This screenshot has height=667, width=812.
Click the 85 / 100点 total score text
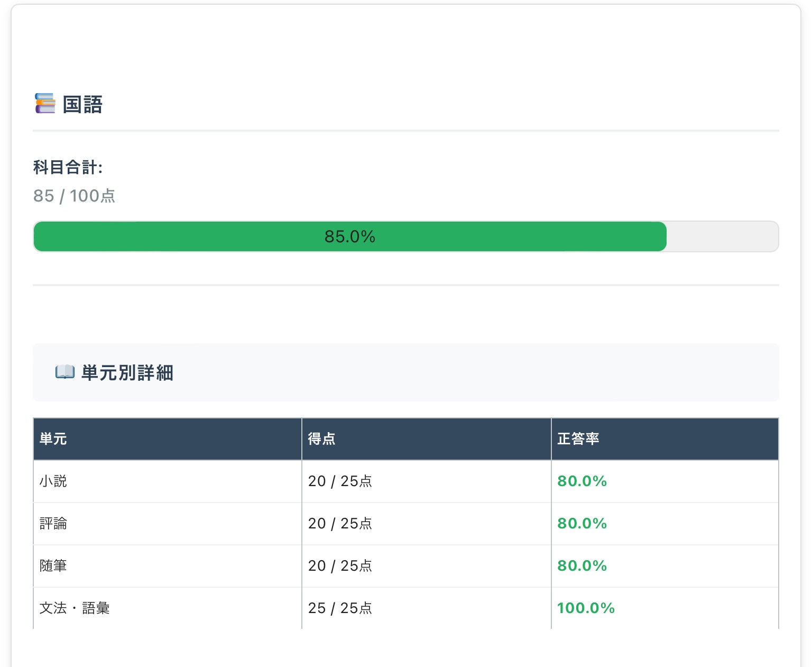pos(74,196)
